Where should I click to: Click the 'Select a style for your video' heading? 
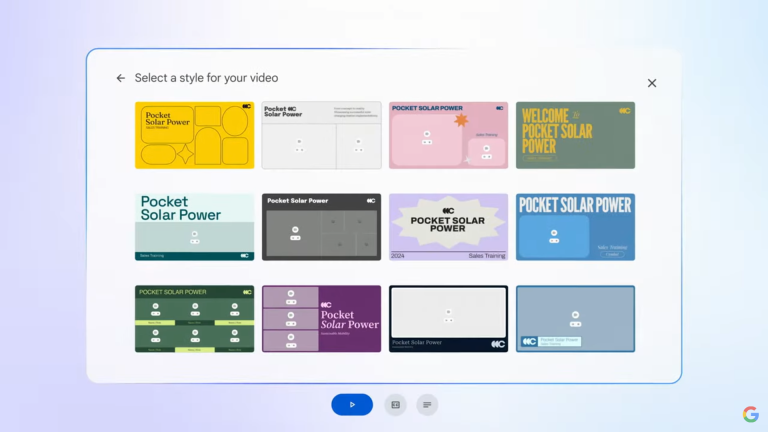pos(206,78)
